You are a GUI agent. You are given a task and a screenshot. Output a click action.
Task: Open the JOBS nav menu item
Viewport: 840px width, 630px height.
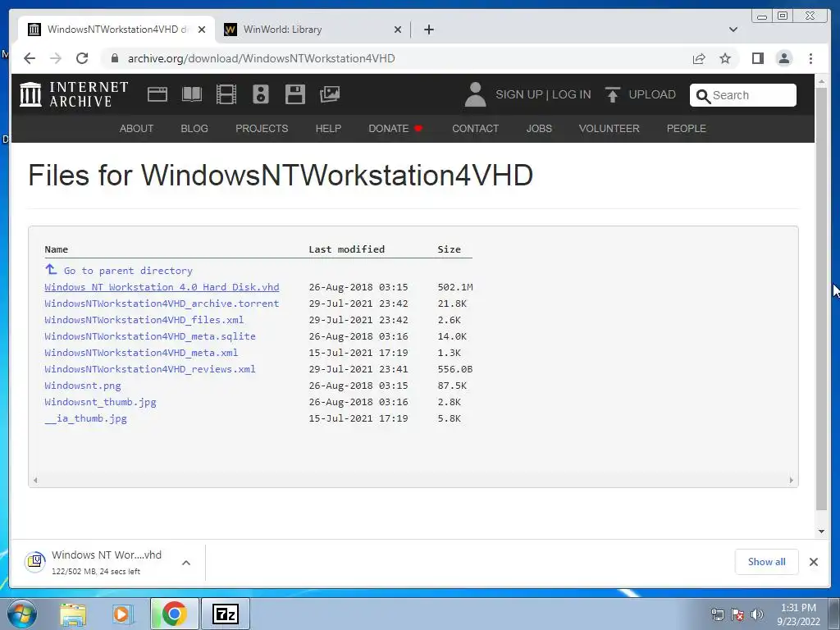coord(539,129)
